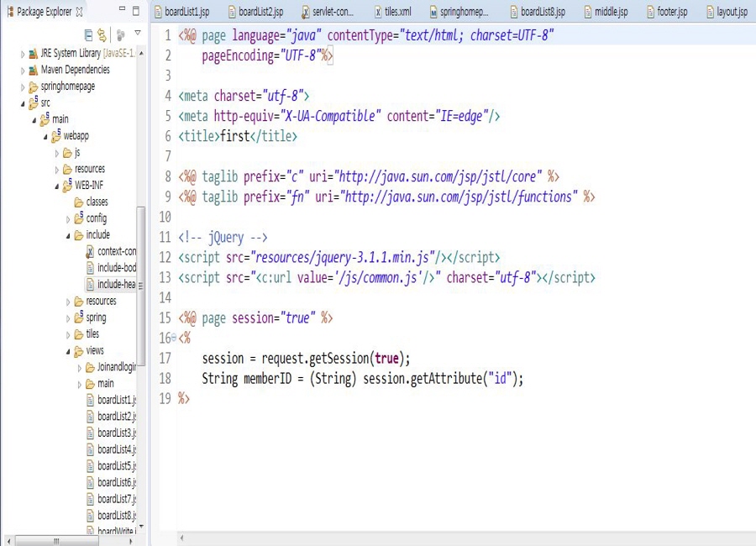The width and height of the screenshot is (756, 546).
Task: Click the springhomepage folder icon
Action: 34,87
